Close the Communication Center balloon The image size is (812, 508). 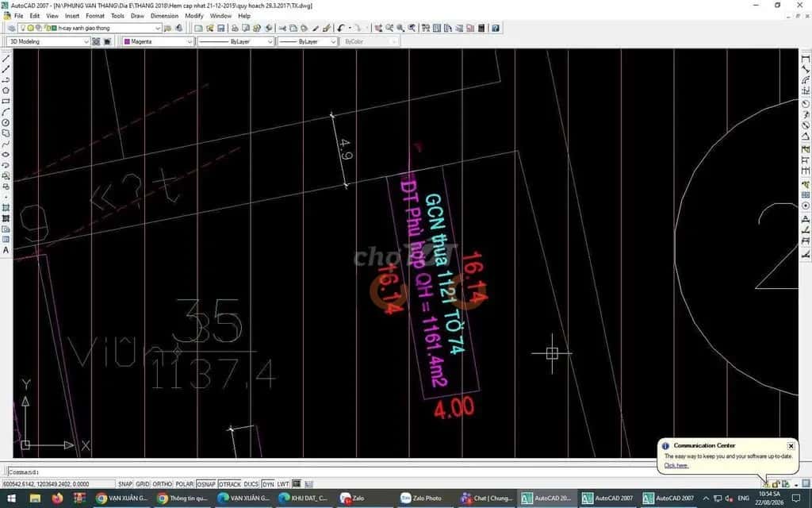coord(791,446)
